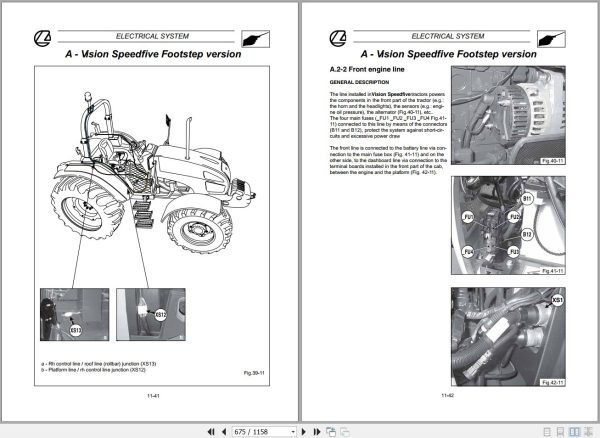Switch to continuous page view
600x438 pixels.
[560, 432]
